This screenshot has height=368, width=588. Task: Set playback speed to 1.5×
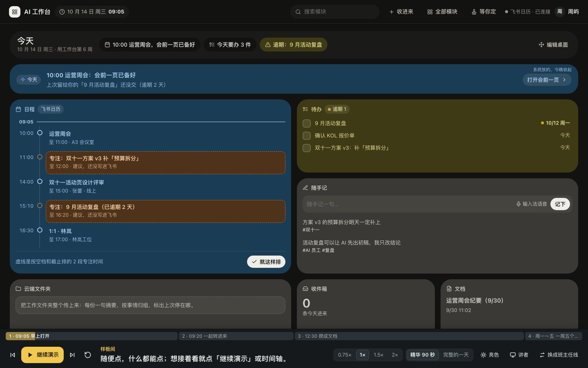tap(379, 355)
